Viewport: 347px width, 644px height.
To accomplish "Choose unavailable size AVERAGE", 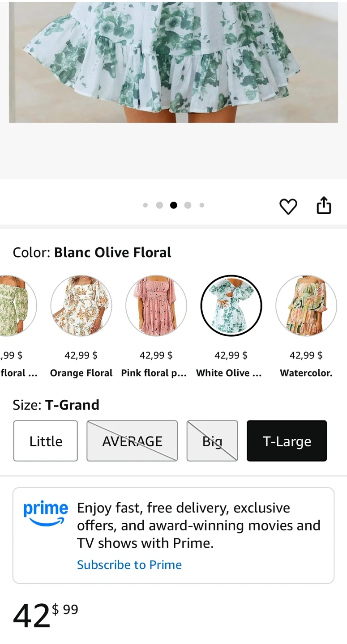I will coord(132,441).
